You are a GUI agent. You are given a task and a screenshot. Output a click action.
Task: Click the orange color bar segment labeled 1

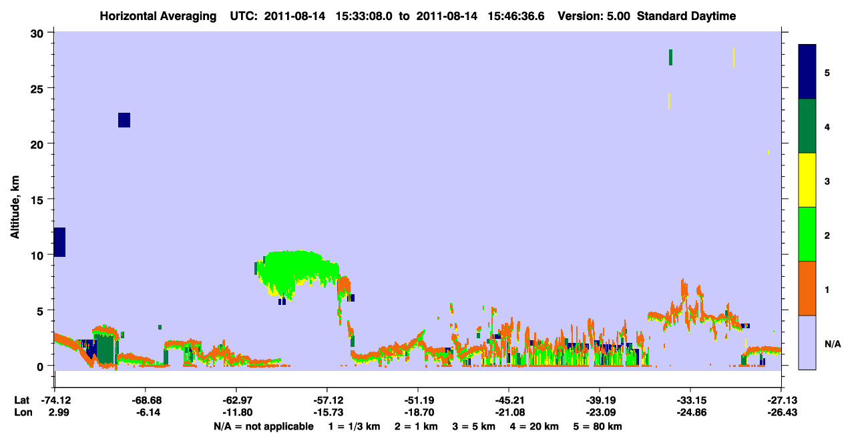point(807,288)
